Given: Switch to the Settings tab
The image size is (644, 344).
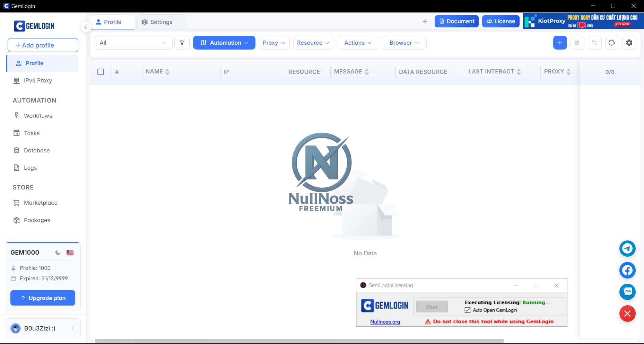Looking at the screenshot, I should [161, 22].
